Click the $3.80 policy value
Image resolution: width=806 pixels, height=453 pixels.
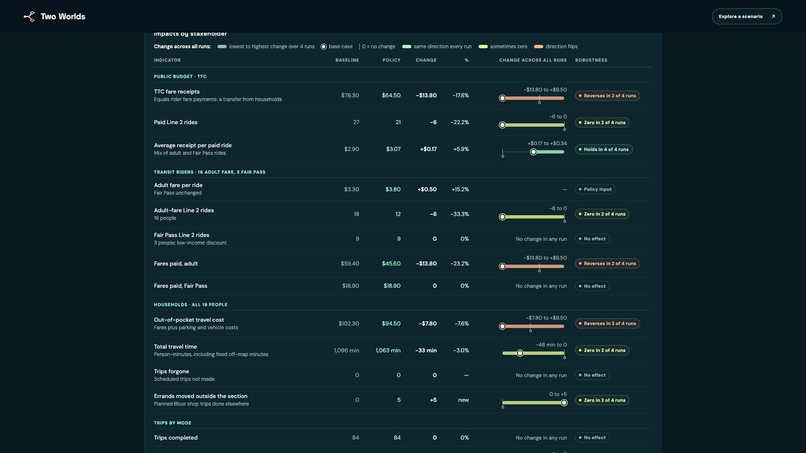pyautogui.click(x=393, y=189)
